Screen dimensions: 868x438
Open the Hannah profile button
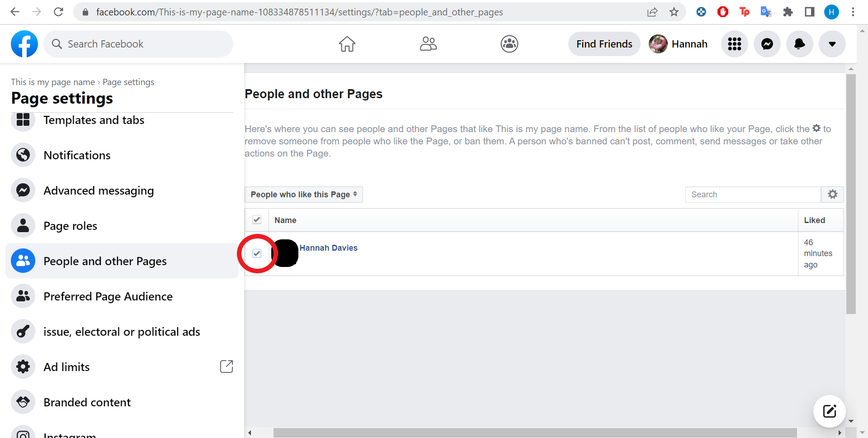tap(679, 44)
